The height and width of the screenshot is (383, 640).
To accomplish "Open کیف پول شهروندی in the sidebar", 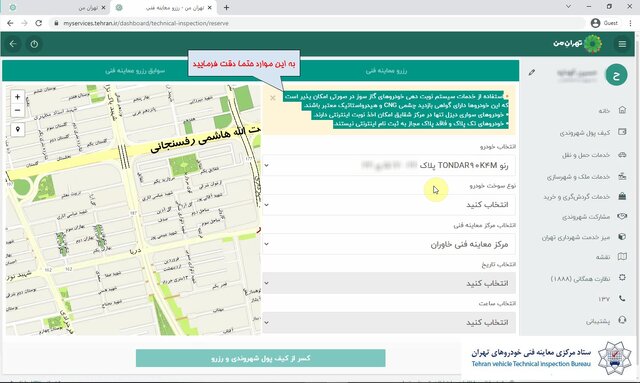I will [585, 133].
